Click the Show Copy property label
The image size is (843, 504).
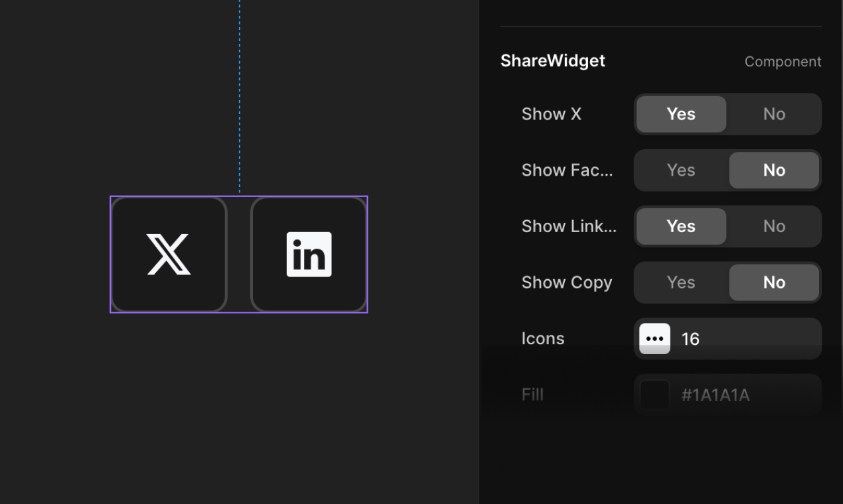[x=567, y=283]
